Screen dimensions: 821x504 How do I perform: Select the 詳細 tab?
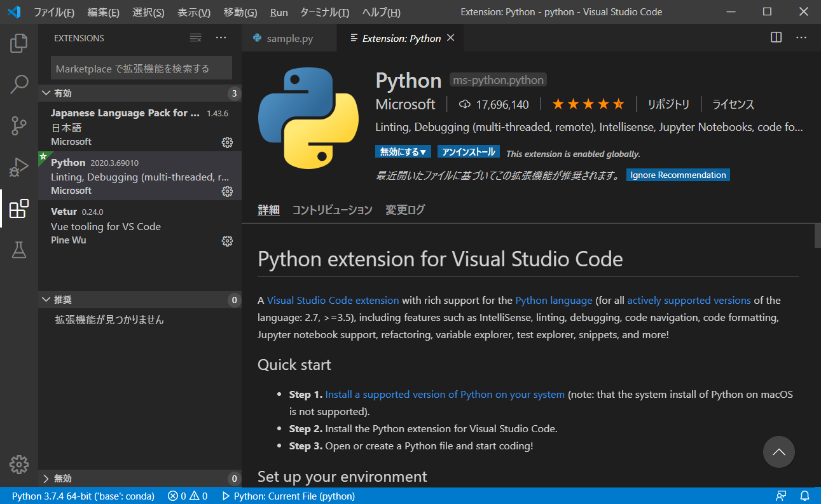[268, 210]
